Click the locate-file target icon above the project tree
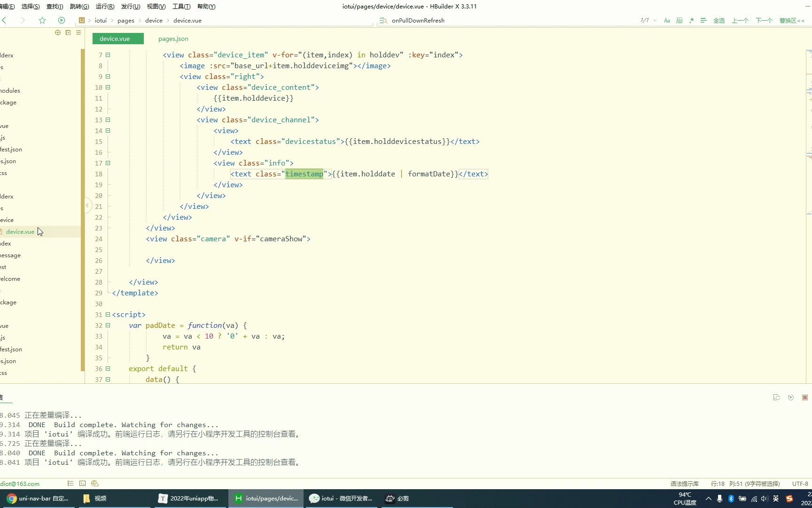Viewport: 812px width, 508px height. (58, 32)
